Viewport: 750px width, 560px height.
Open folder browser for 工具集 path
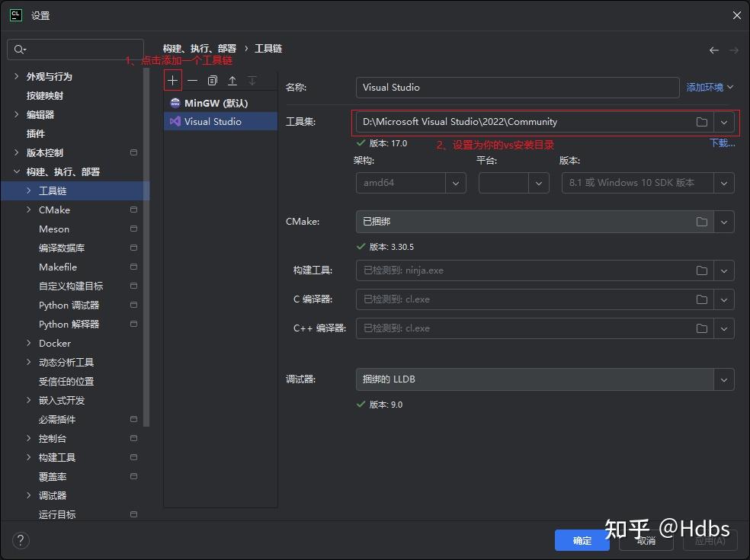point(701,121)
